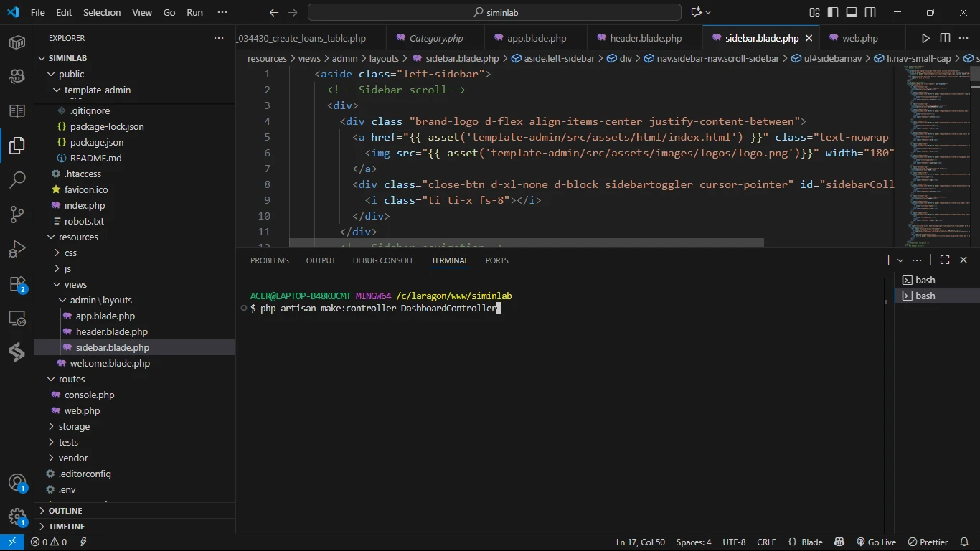Open the Selection menu

click(x=102, y=12)
